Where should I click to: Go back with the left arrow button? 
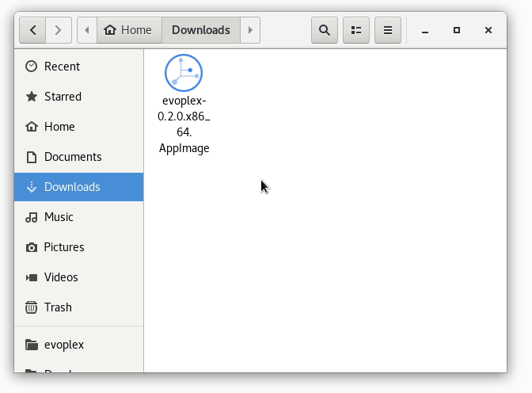click(32, 30)
